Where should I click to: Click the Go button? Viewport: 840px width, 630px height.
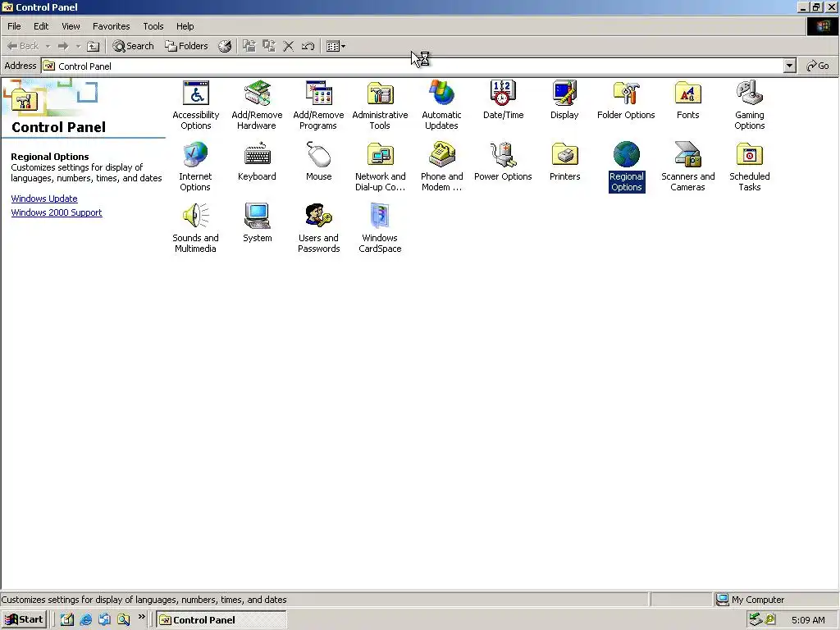pyautogui.click(x=818, y=66)
